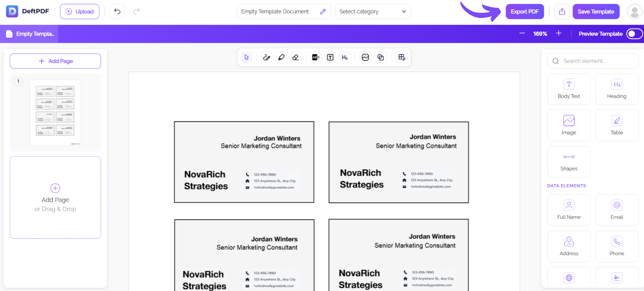This screenshot has width=644, height=291.
Task: Zoom in with the plus icon
Action: [559, 33]
